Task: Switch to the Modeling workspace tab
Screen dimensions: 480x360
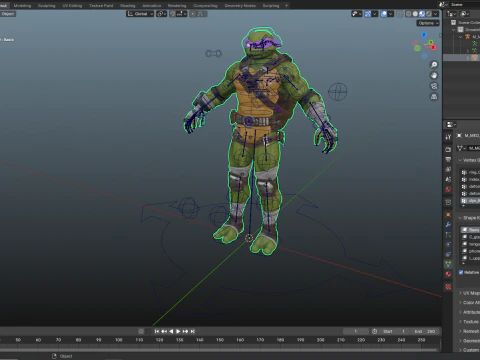Action: pos(22,5)
